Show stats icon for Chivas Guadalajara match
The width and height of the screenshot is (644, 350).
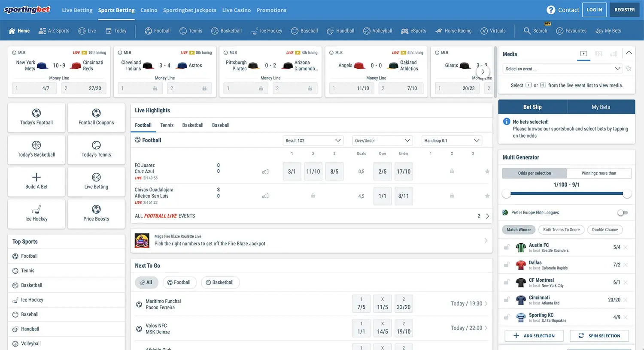point(265,196)
